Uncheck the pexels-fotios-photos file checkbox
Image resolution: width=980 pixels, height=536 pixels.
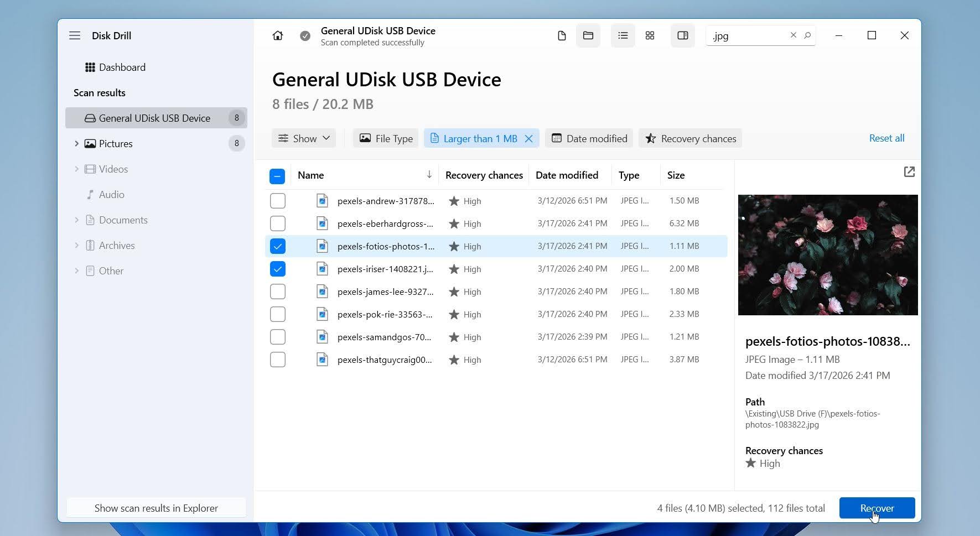click(x=278, y=246)
